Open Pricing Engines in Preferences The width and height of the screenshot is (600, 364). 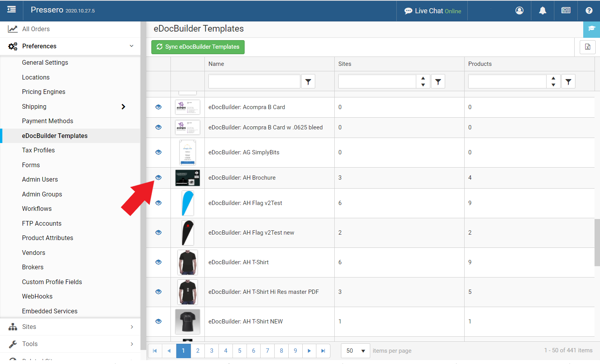click(44, 92)
